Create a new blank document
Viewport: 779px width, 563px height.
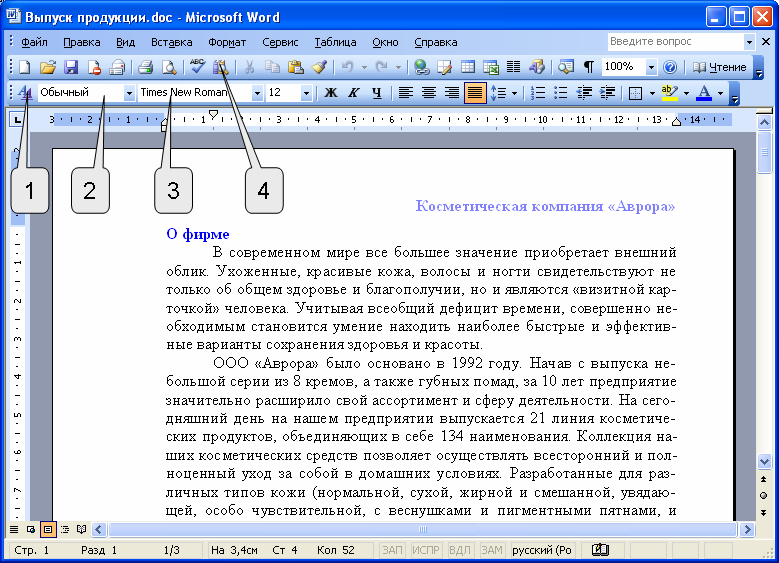[24, 67]
